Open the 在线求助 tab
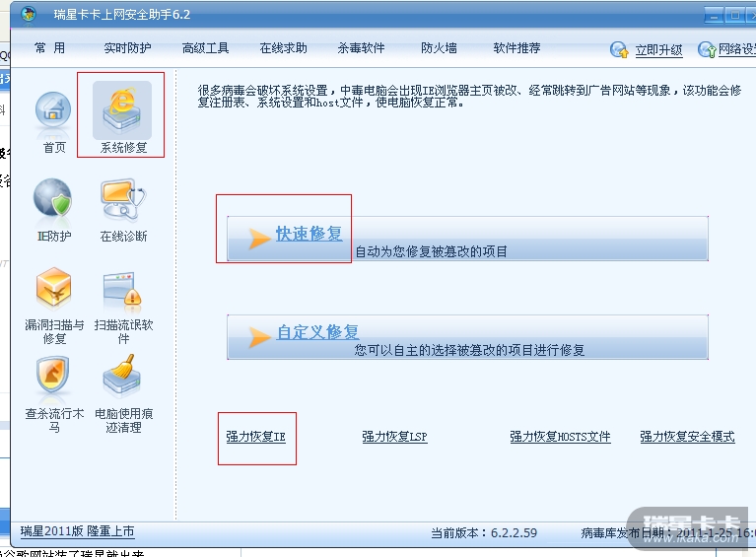Viewport: 756px width, 557px height. coord(284,47)
